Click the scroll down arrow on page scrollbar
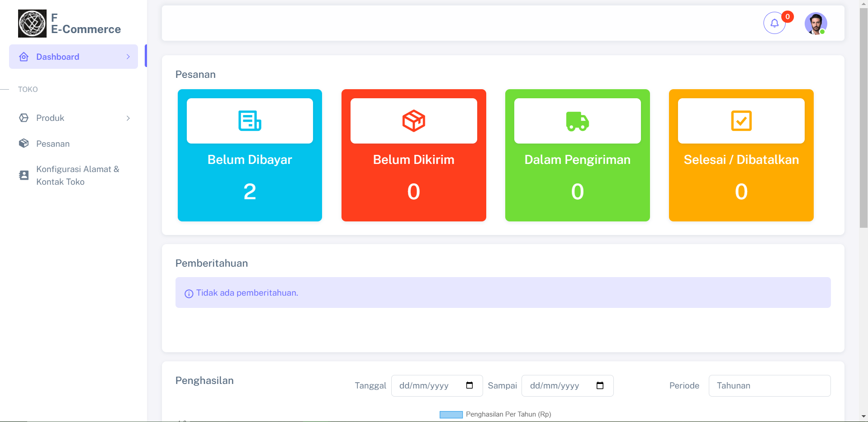Image resolution: width=868 pixels, height=422 pixels. click(863, 416)
